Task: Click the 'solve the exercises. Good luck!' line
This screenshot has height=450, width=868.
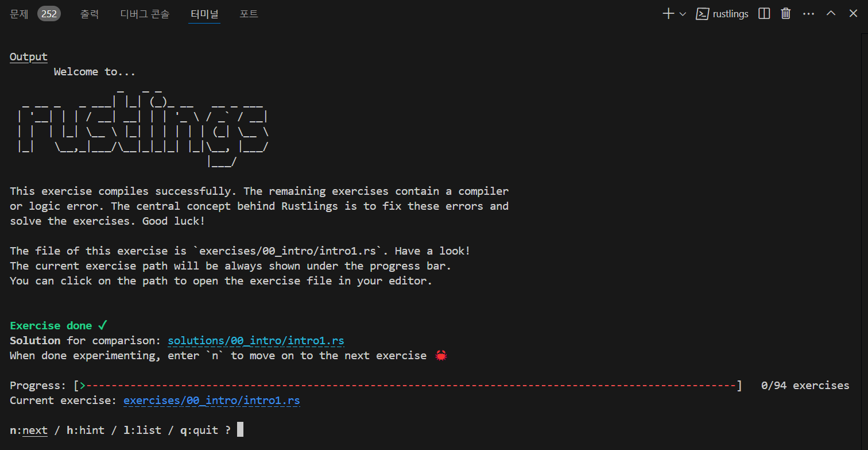Action: (x=107, y=221)
